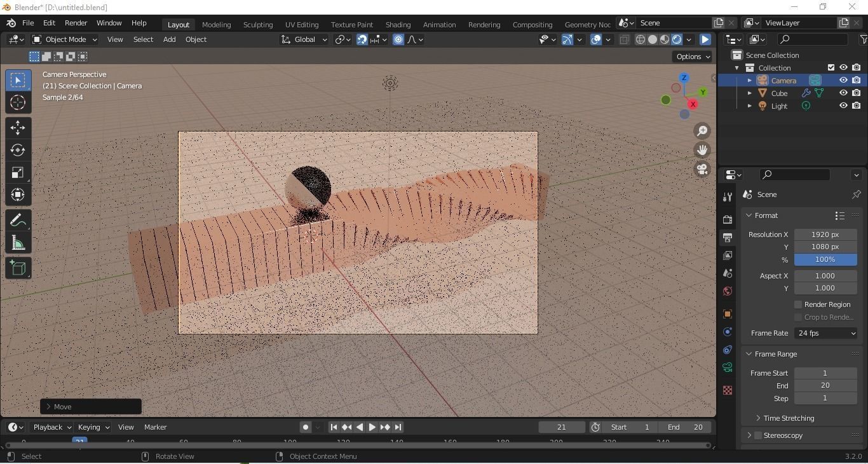The height and width of the screenshot is (464, 868).
Task: Collapse the Frame Range panel
Action: coord(749,354)
